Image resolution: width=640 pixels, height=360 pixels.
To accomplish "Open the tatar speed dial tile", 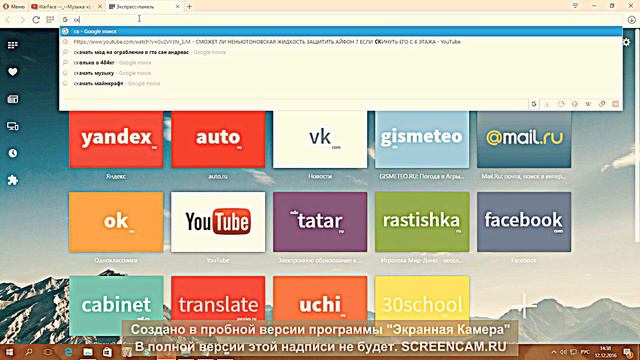I will coord(320,222).
